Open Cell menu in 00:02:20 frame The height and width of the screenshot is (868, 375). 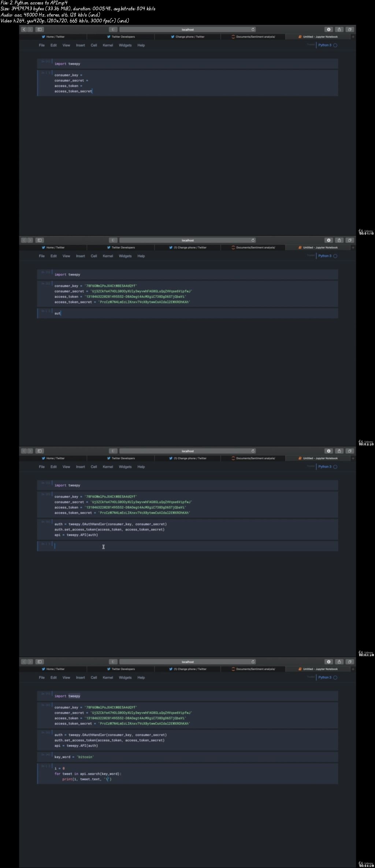pyautogui.click(x=94, y=256)
